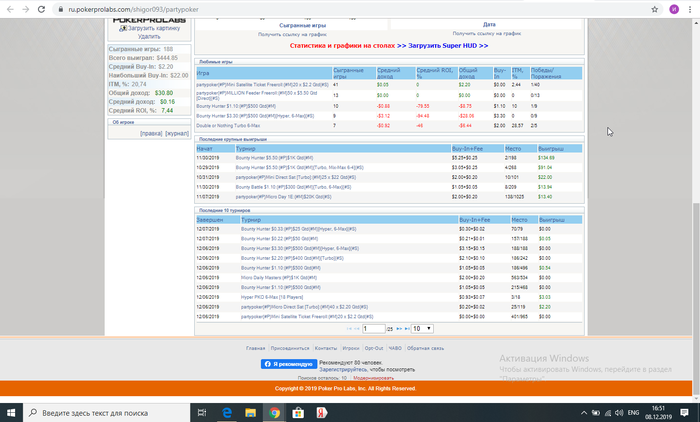
Task: Click the address bar URL
Action: [133, 9]
